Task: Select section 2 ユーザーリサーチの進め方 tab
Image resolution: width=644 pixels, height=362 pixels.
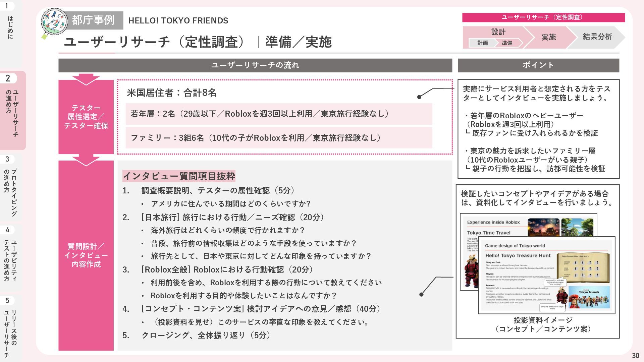Action: (x=12, y=111)
